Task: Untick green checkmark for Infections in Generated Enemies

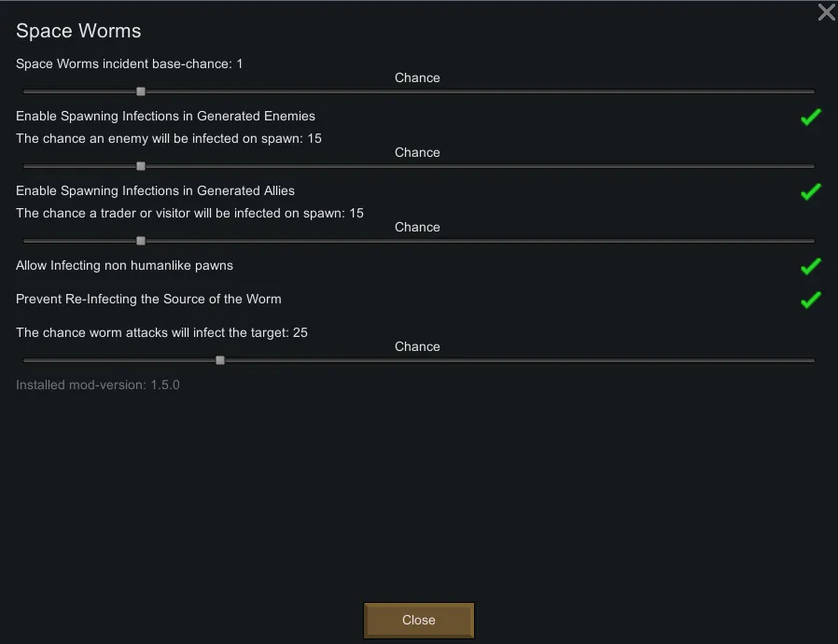Action: [810, 118]
